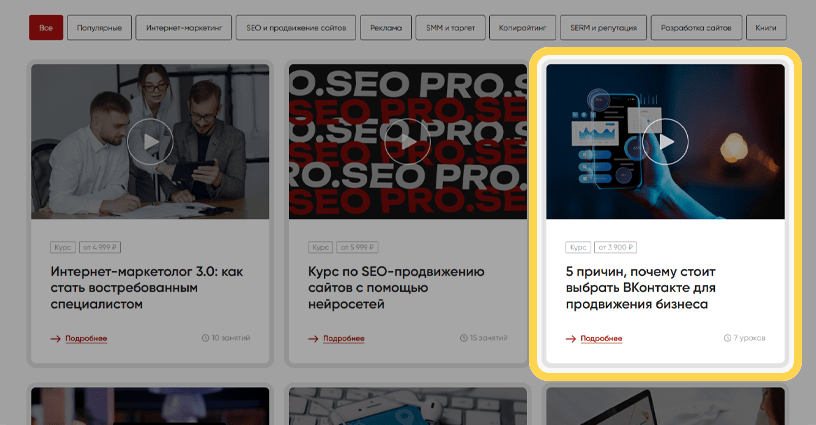Click clock icon next to '15 занятий'

point(464,338)
